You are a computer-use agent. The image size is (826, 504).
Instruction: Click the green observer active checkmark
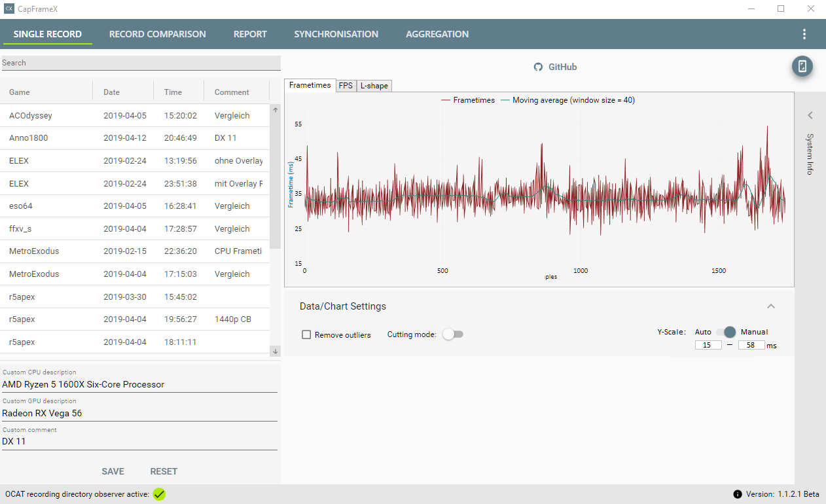pyautogui.click(x=159, y=494)
